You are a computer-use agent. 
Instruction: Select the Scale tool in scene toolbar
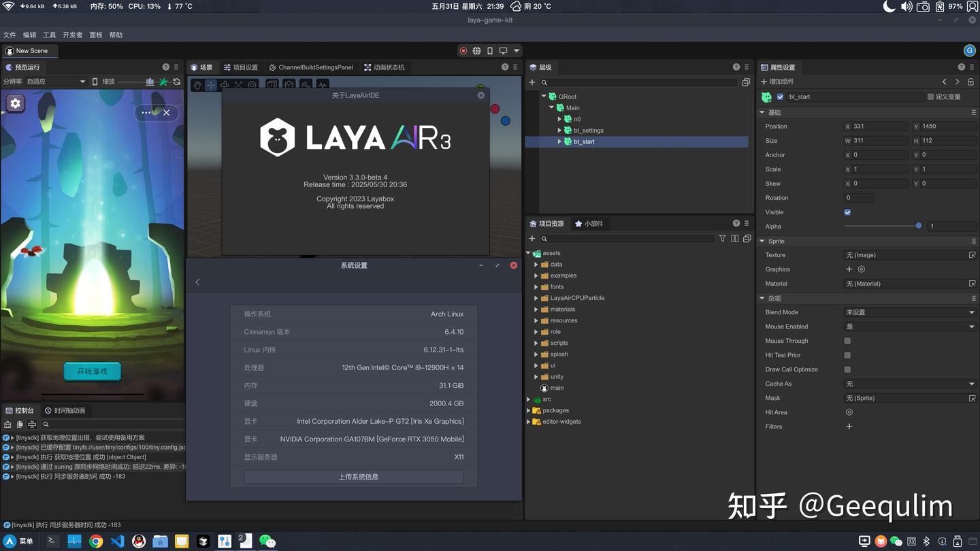(x=240, y=84)
